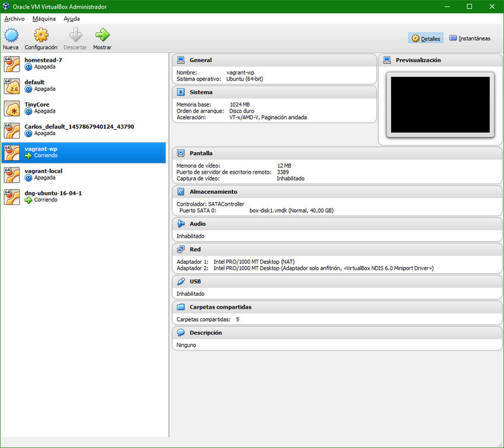Click the 1024 MB base memory value

pyautogui.click(x=240, y=105)
